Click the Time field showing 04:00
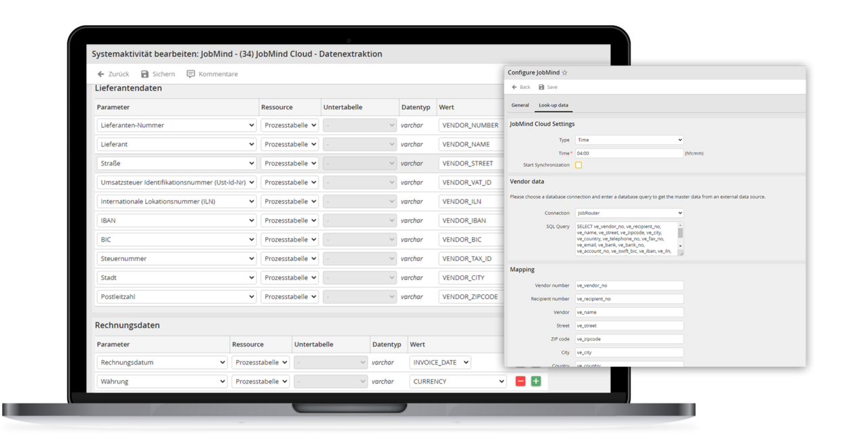Screen dimensions: 868x434 click(629, 153)
